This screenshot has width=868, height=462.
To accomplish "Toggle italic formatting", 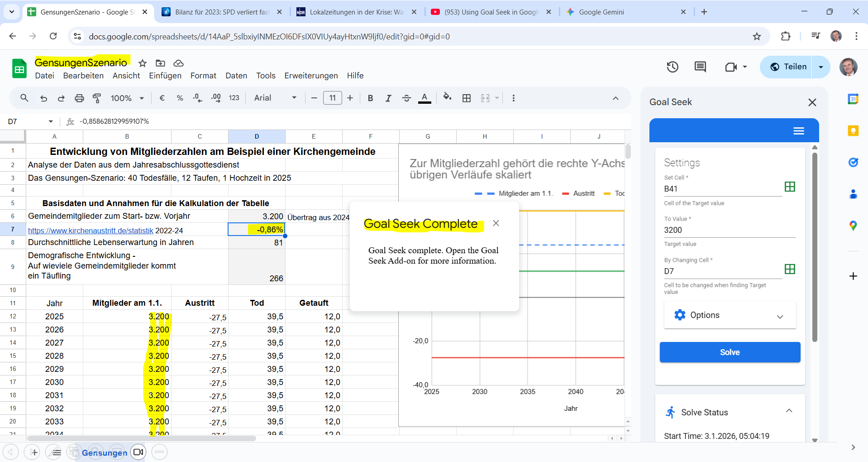I will [x=388, y=98].
